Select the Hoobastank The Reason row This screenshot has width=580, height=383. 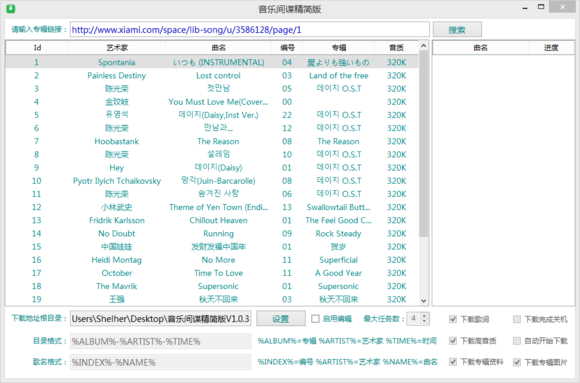point(212,141)
